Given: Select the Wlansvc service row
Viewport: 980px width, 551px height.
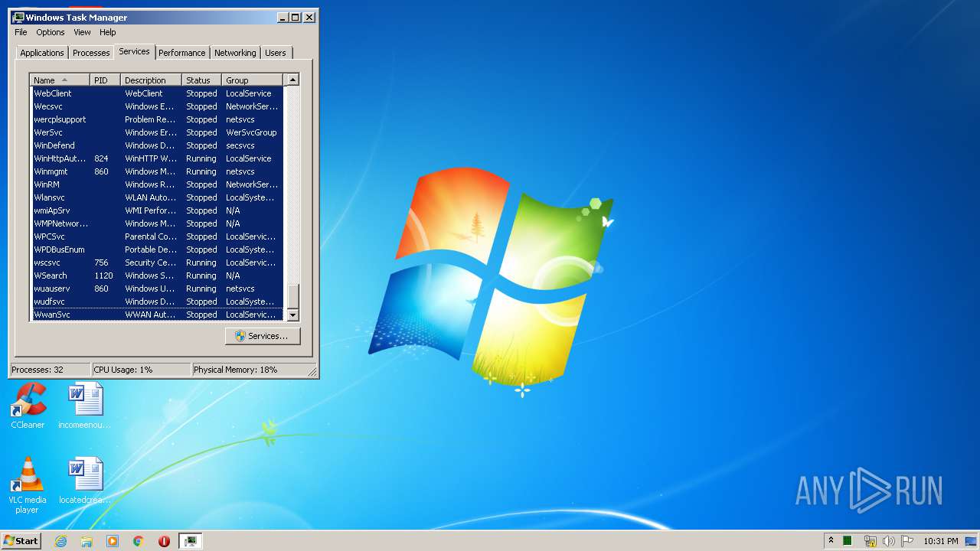Looking at the screenshot, I should tap(157, 197).
